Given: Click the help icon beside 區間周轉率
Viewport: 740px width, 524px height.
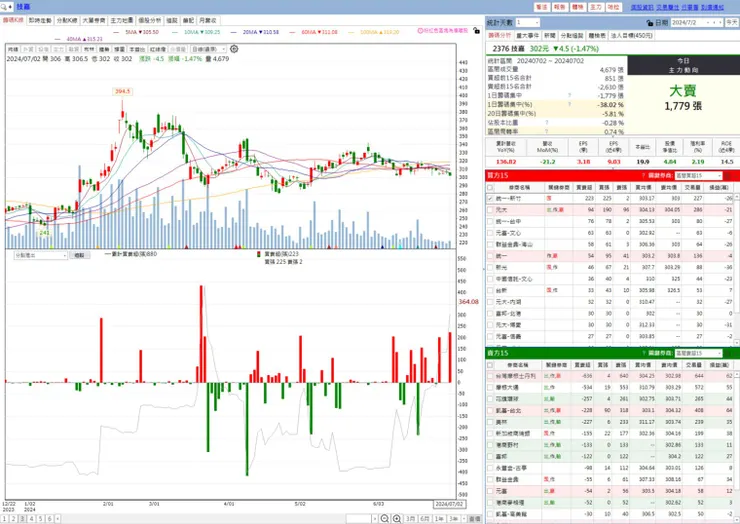Looking at the screenshot, I should [x=547, y=131].
